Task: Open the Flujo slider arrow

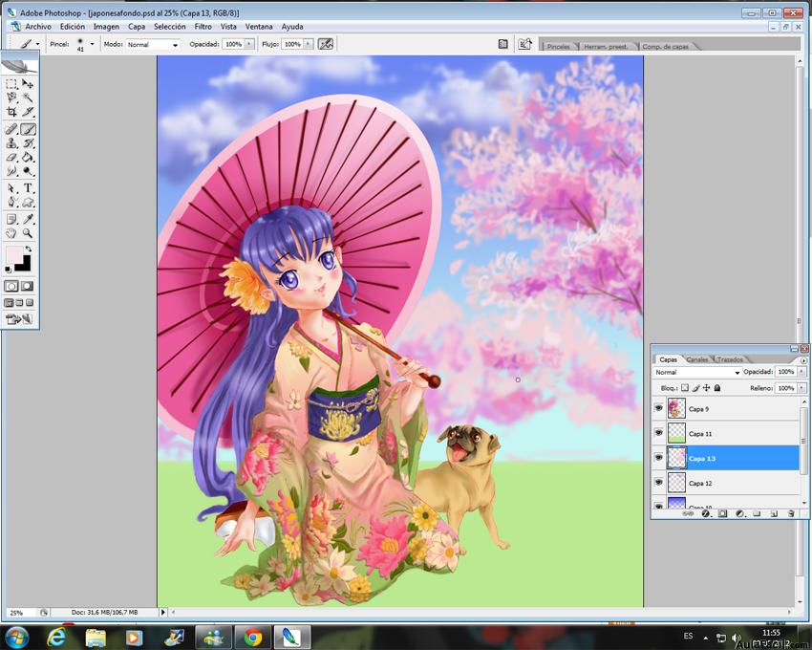Action: click(309, 45)
